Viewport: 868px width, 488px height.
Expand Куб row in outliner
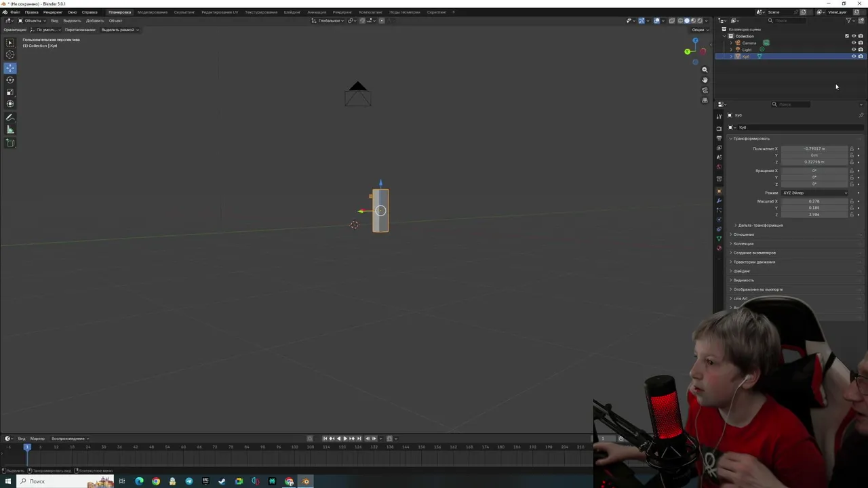click(x=731, y=56)
